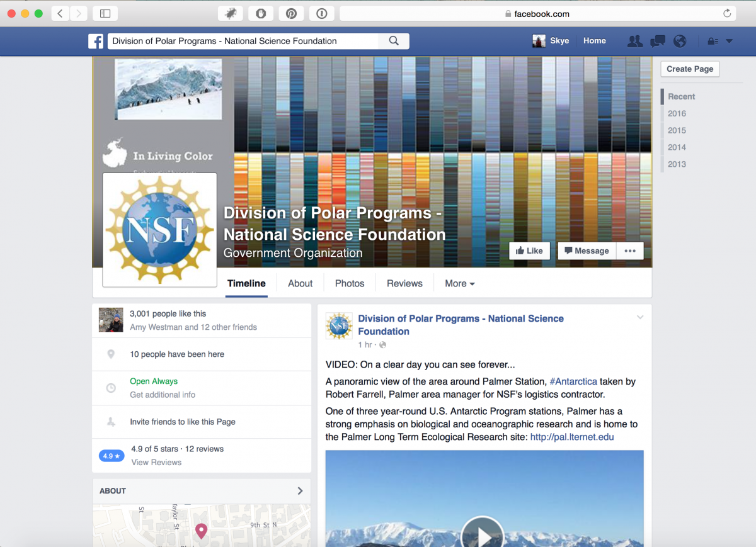Toggle Safari sidebar button

pos(105,13)
